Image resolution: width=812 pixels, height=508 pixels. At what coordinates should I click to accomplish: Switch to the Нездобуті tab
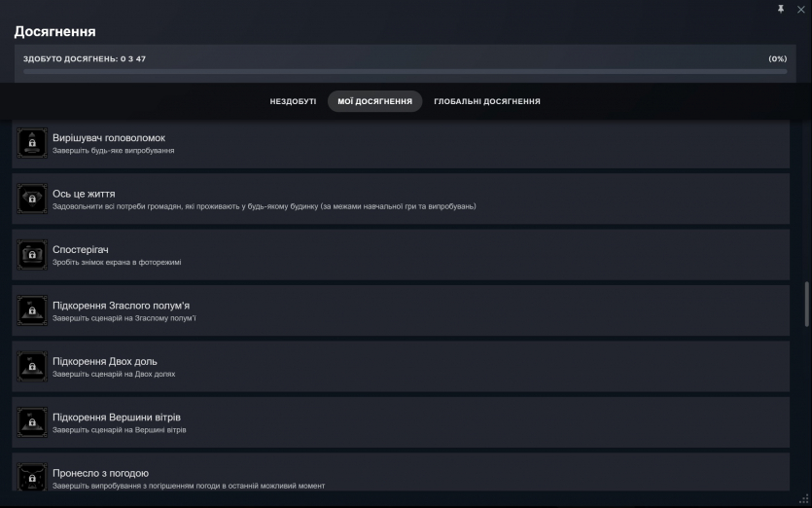click(293, 101)
